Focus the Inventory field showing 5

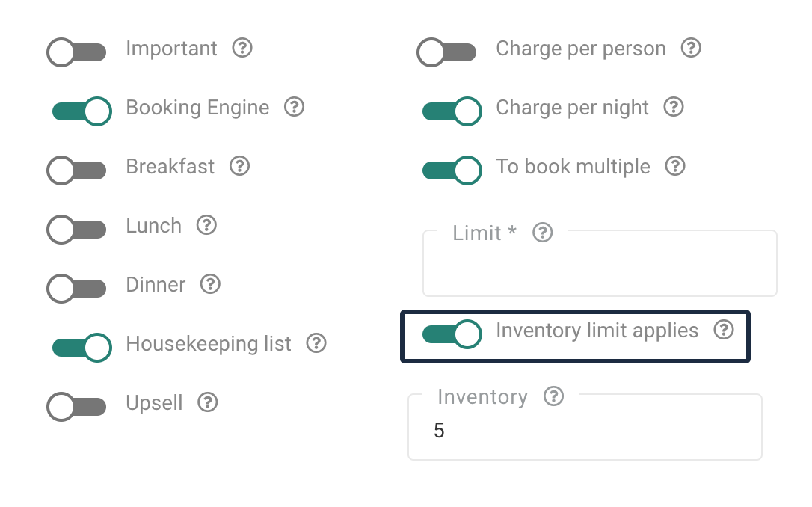tap(585, 431)
